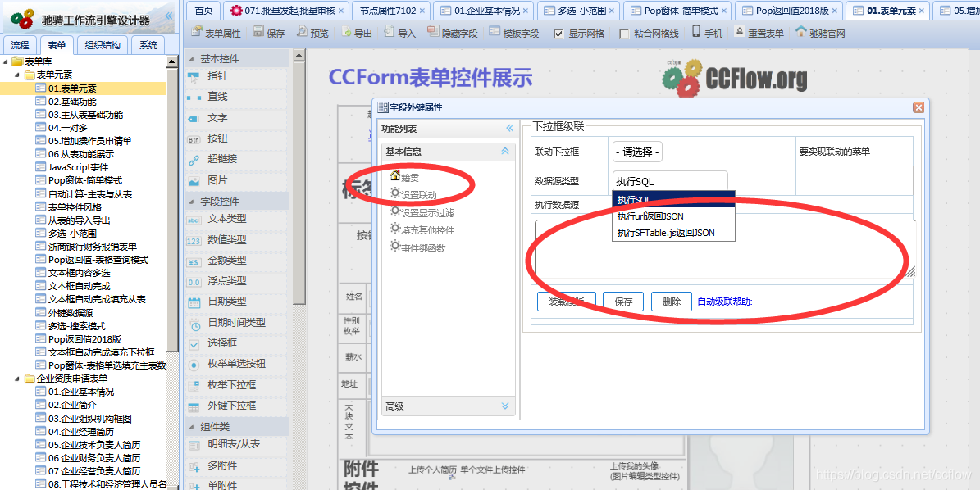Enable the 粘合网格线 checkbox

(x=624, y=34)
